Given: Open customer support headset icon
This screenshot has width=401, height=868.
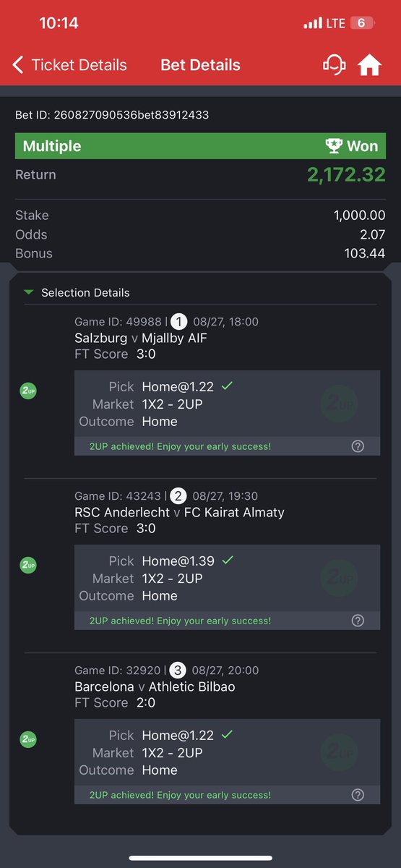Looking at the screenshot, I should (334, 65).
